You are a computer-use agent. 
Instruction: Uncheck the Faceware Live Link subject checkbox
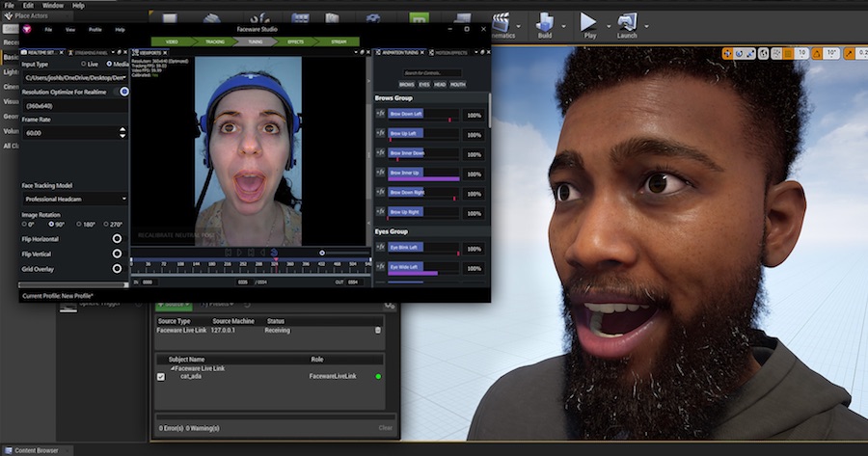coord(161,376)
